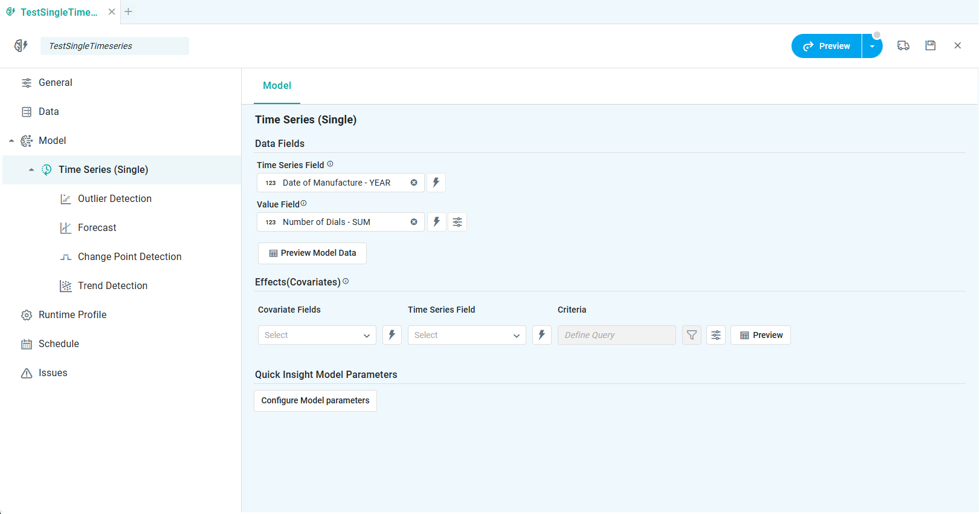Expand the Preview button dropdown arrow
This screenshot has width=980, height=514.
(872, 46)
